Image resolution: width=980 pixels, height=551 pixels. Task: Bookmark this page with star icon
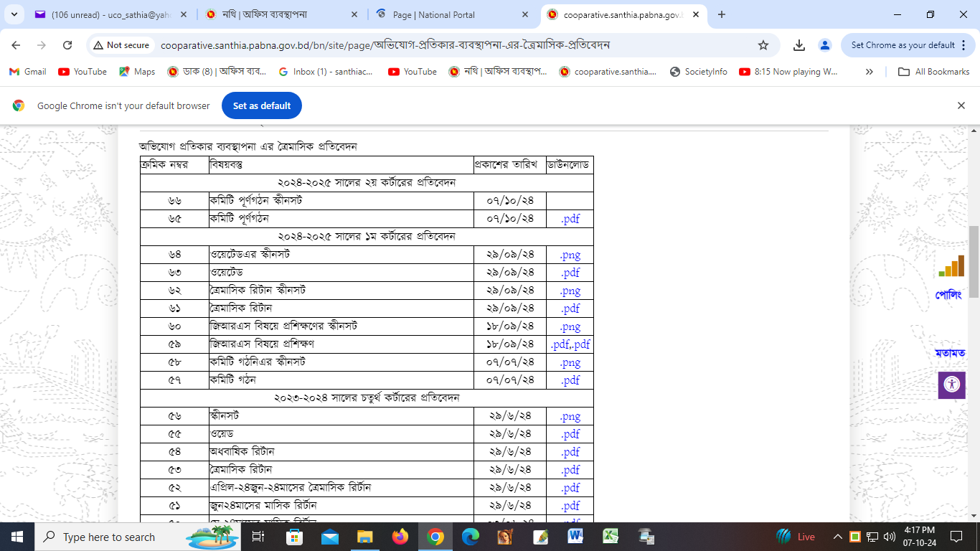coord(763,45)
